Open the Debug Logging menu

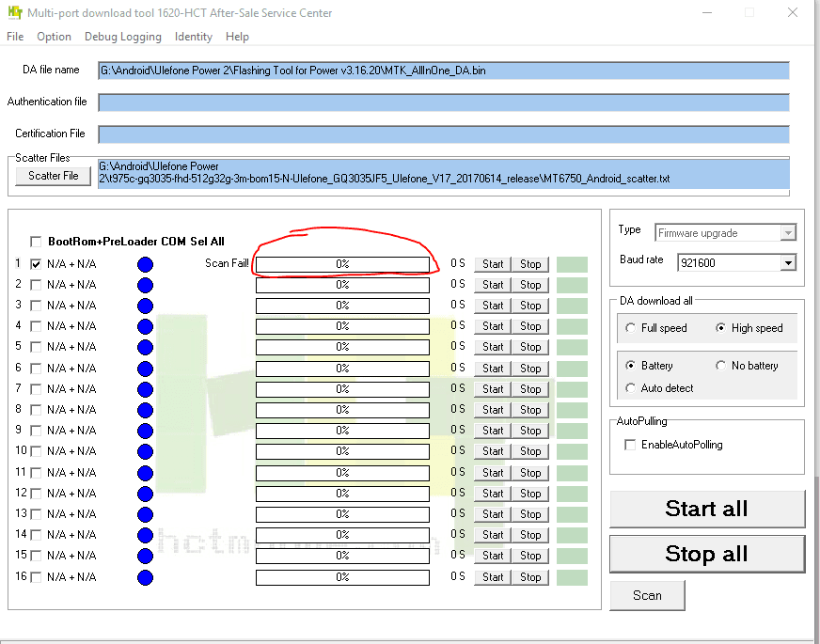click(x=123, y=37)
